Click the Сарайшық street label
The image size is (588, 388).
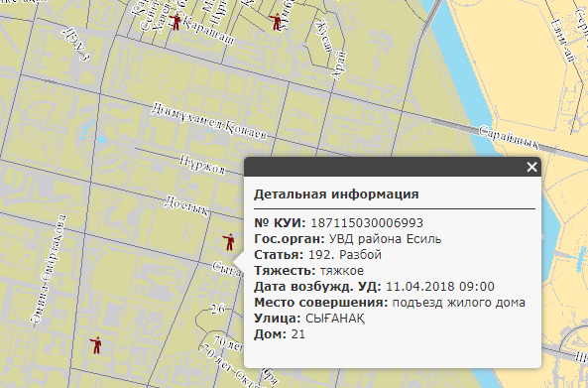[510, 138]
